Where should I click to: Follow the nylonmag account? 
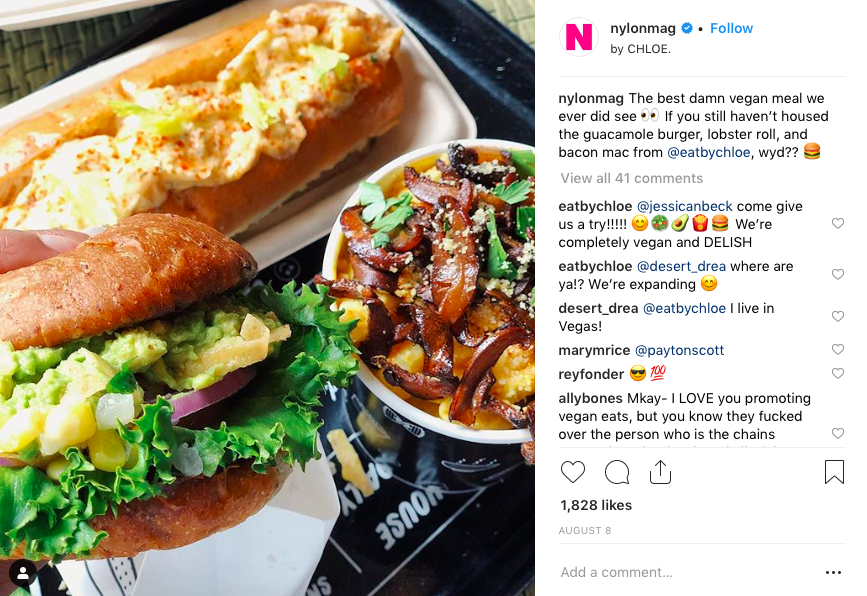click(731, 28)
